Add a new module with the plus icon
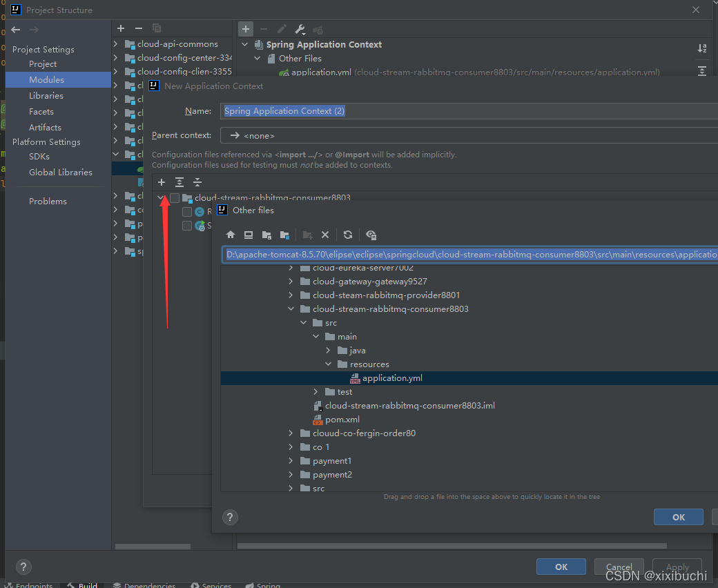This screenshot has height=588, width=718. click(x=121, y=28)
